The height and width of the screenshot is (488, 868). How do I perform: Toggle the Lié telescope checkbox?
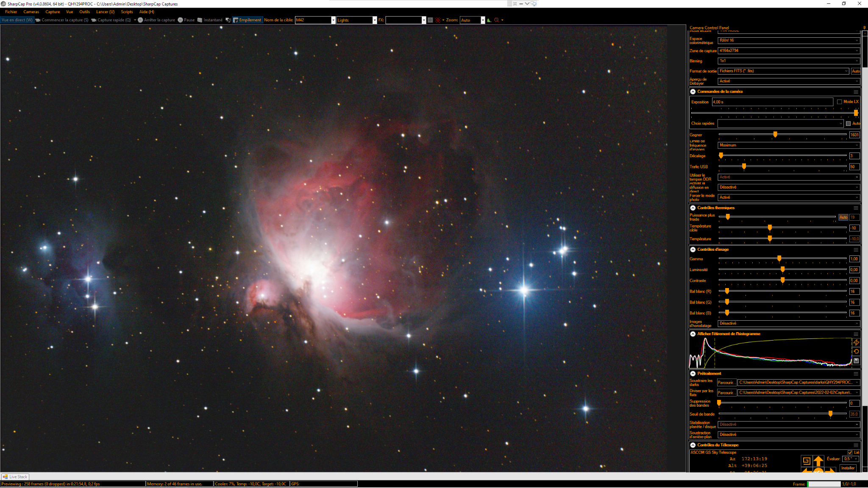coord(850,452)
